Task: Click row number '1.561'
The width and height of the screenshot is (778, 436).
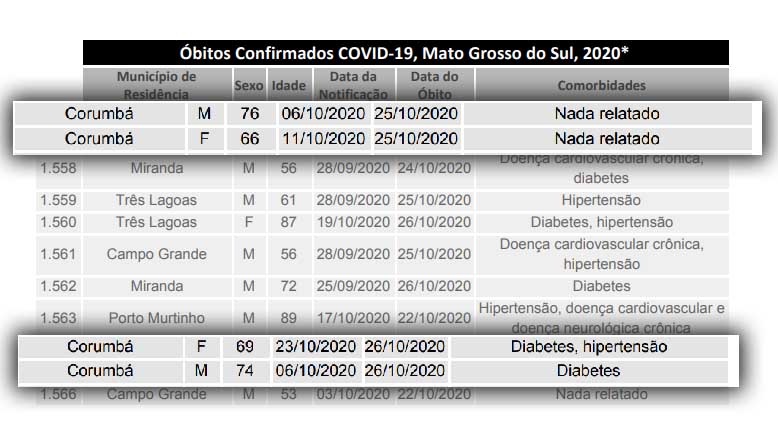Action: pyautogui.click(x=58, y=254)
